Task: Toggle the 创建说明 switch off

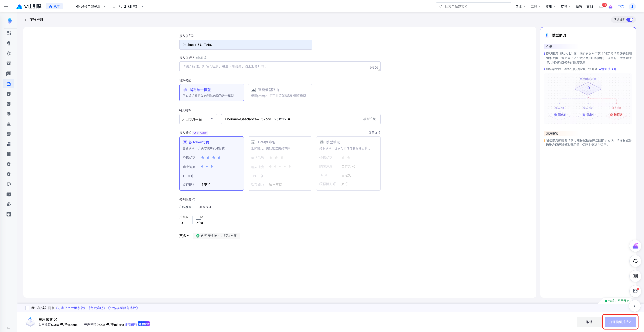Action: coord(630,20)
